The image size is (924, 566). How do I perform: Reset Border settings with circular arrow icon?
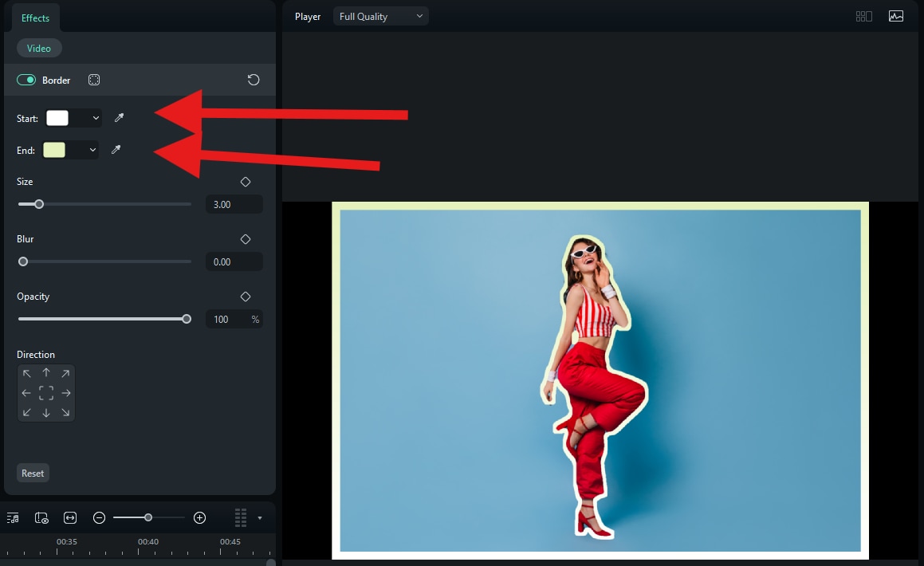254,80
